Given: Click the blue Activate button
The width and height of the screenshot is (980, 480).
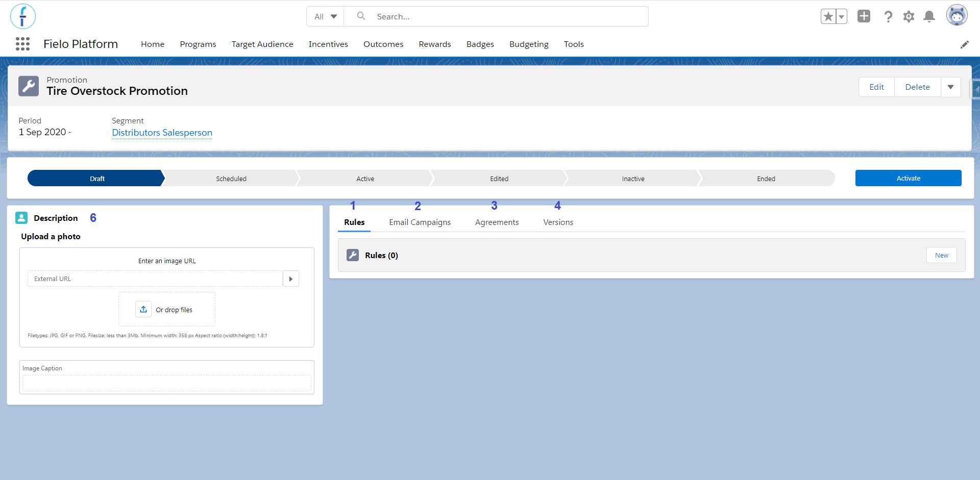Looking at the screenshot, I should [908, 178].
